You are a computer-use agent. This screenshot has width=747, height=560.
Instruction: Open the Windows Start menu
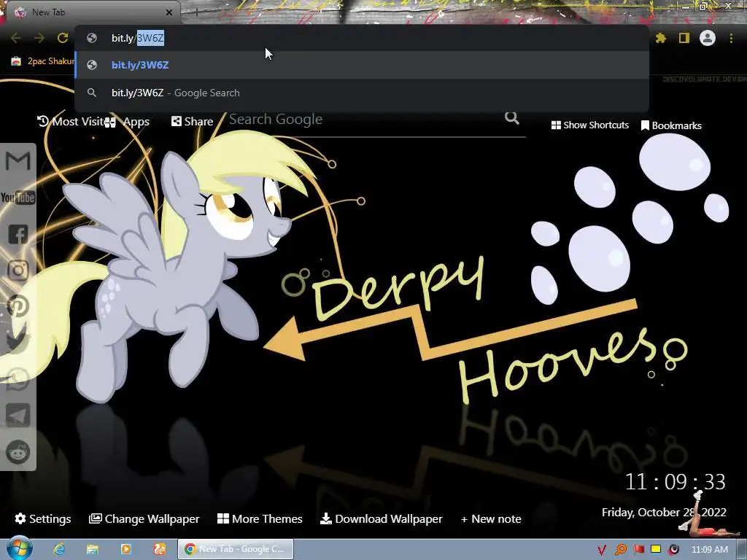click(x=19, y=548)
